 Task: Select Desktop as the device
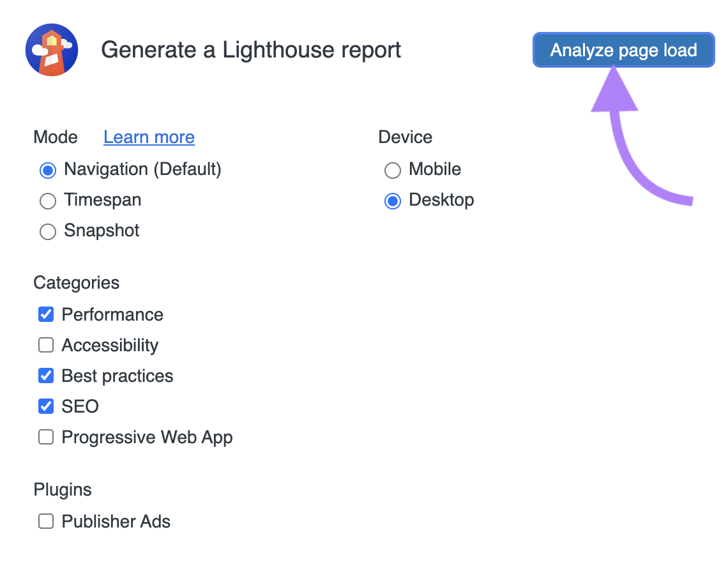pyautogui.click(x=392, y=201)
